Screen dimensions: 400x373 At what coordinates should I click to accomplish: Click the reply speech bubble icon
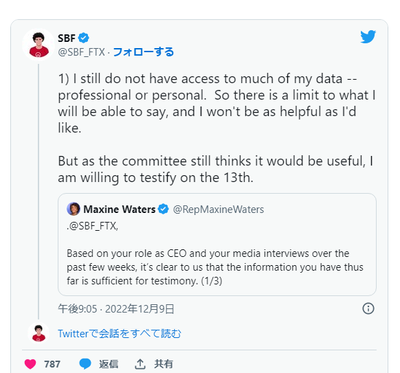coord(85,364)
